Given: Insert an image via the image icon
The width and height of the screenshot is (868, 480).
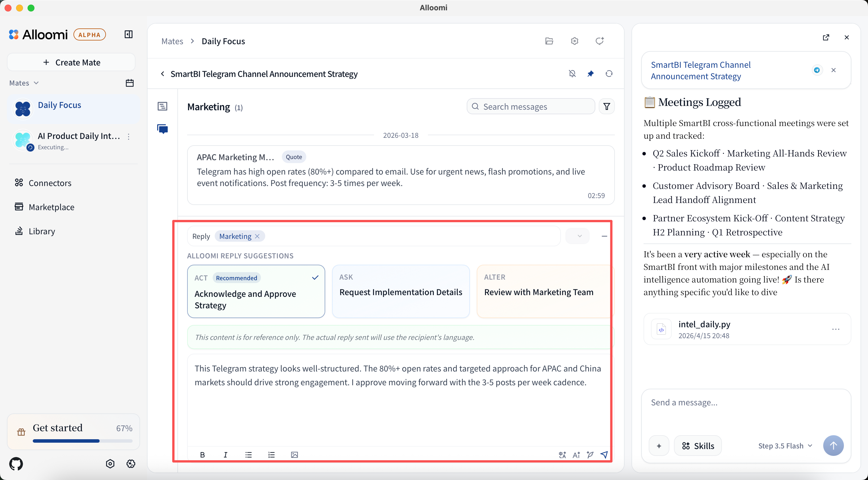Looking at the screenshot, I should (294, 455).
